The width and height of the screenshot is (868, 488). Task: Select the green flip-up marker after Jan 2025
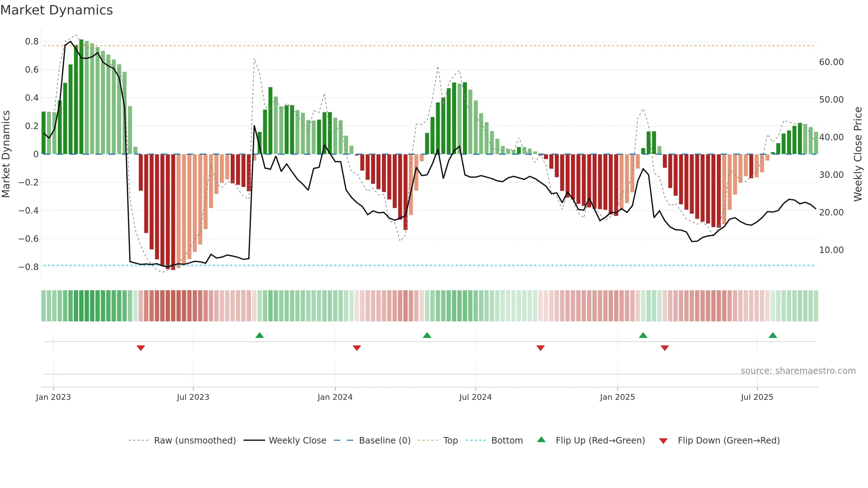click(x=643, y=335)
